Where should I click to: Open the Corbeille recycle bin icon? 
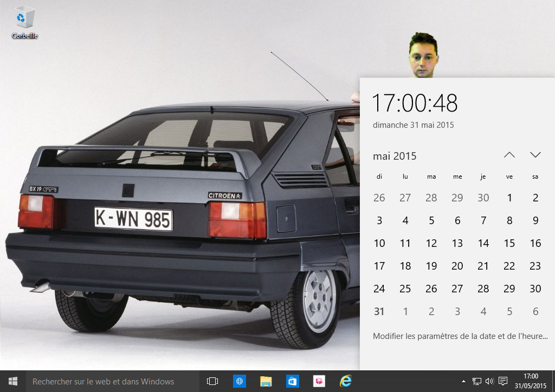tap(25, 22)
